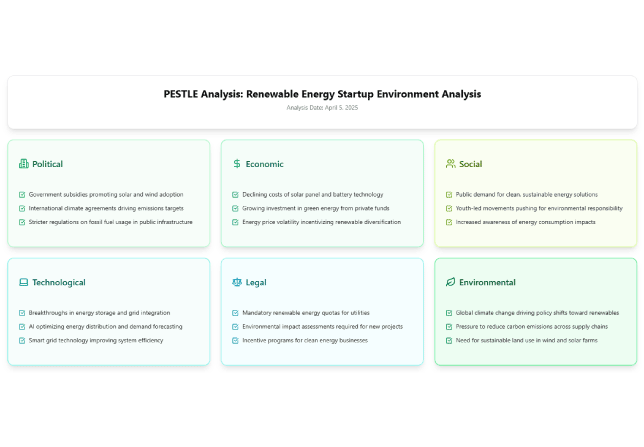Click the Technological laptop icon
This screenshot has width=644, height=447.
coord(23,283)
